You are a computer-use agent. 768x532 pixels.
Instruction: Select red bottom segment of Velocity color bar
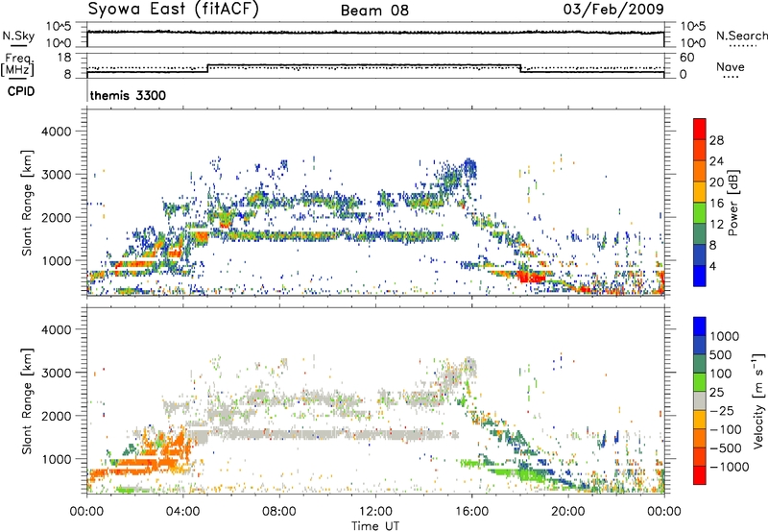point(700,475)
